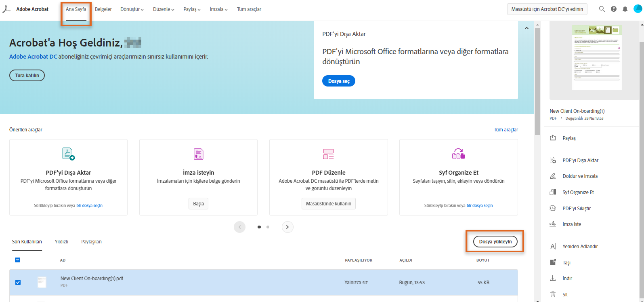This screenshot has width=644, height=302.
Task: Open the profile avatar menu
Action: pyautogui.click(x=638, y=9)
